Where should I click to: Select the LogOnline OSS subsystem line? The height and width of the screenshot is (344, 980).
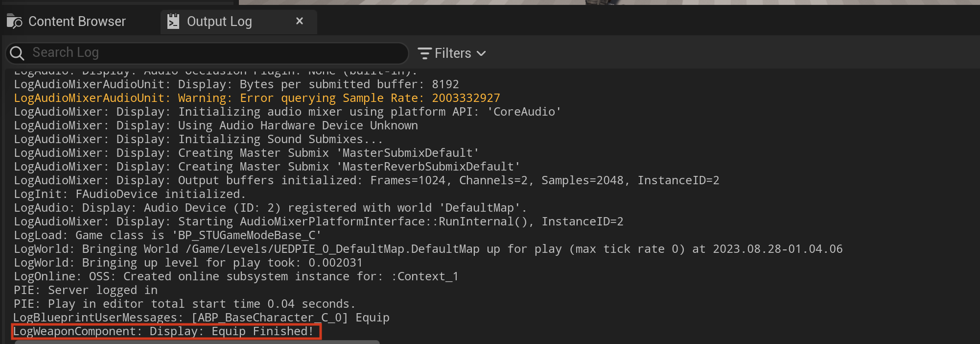236,276
